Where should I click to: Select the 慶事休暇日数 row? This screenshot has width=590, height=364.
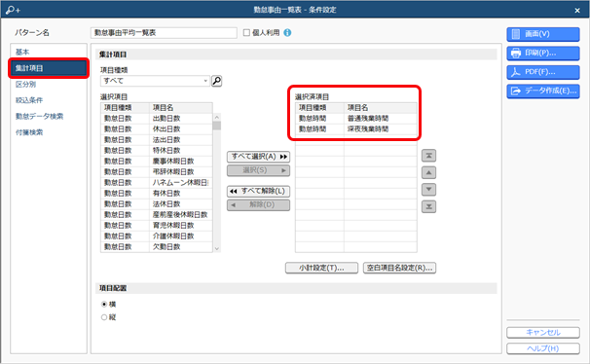coord(157,162)
